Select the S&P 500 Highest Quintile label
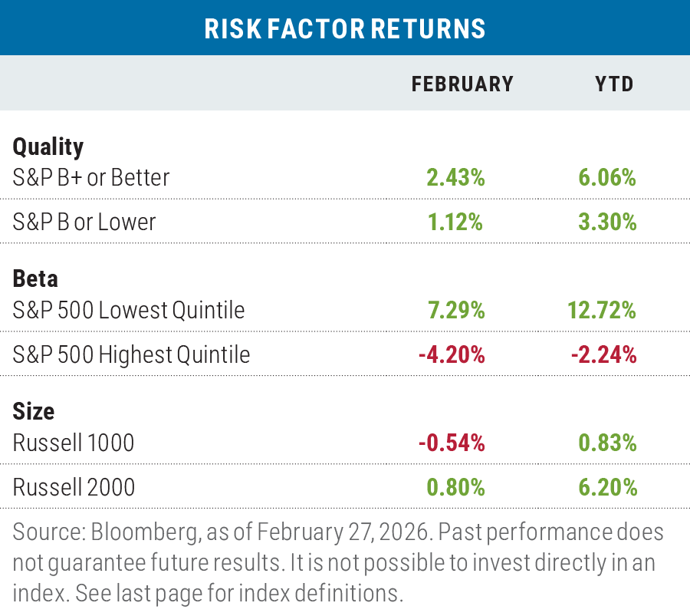 tap(131, 354)
